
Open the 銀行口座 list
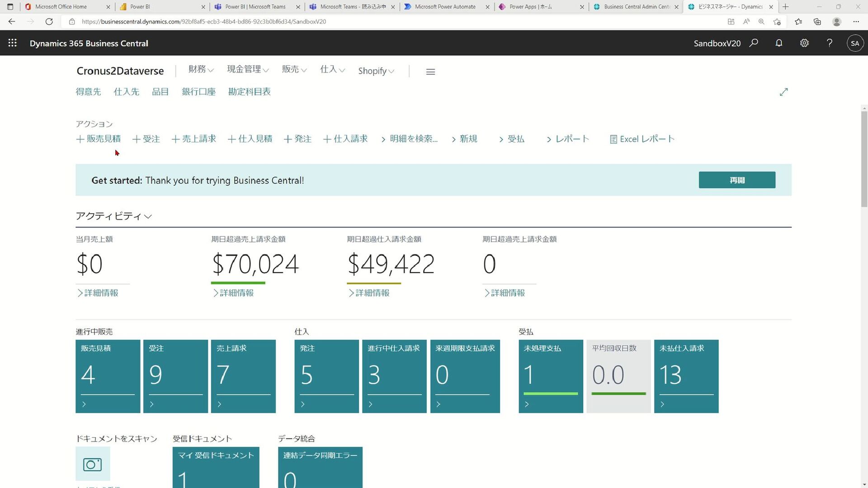[198, 92]
